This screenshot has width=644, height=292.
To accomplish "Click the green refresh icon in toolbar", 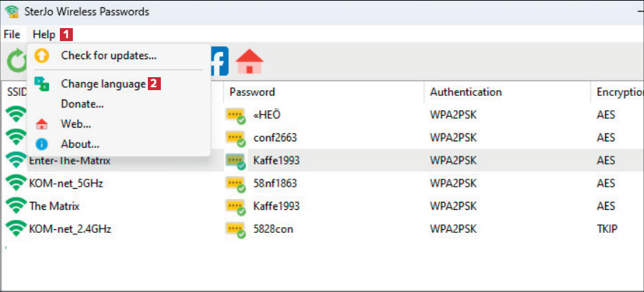I will coord(16,61).
